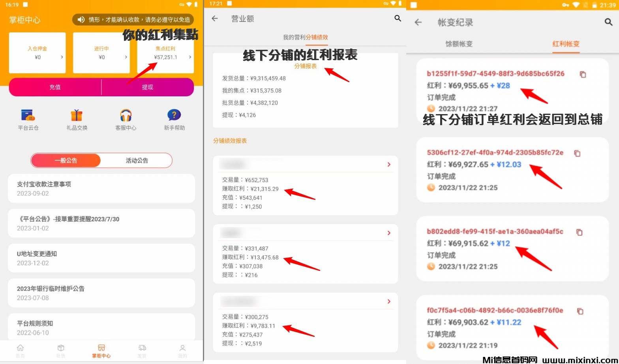
Task: Expand the branch with 交易量 ¥652,753
Action: [x=388, y=164]
